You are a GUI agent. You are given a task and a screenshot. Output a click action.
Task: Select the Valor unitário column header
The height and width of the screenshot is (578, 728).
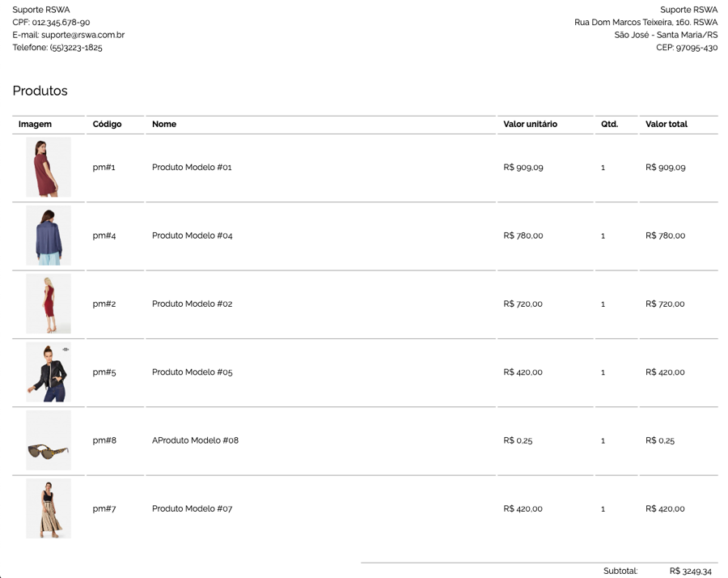tap(530, 125)
